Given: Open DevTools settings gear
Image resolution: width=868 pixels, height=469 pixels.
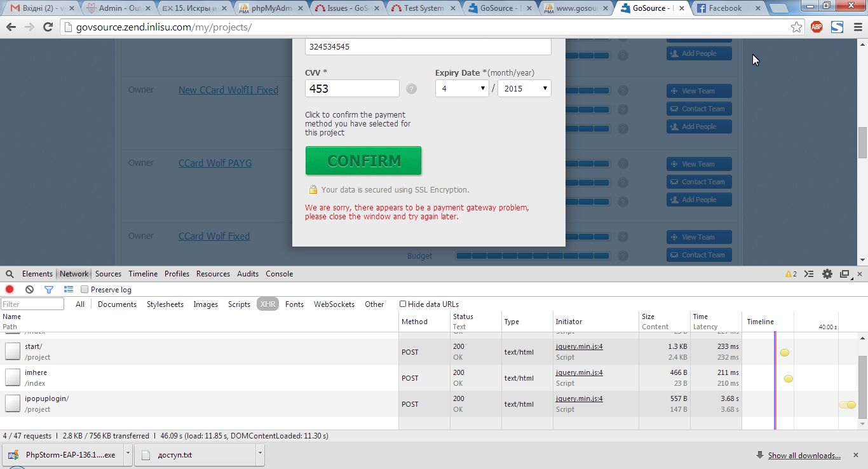Looking at the screenshot, I should [x=827, y=274].
